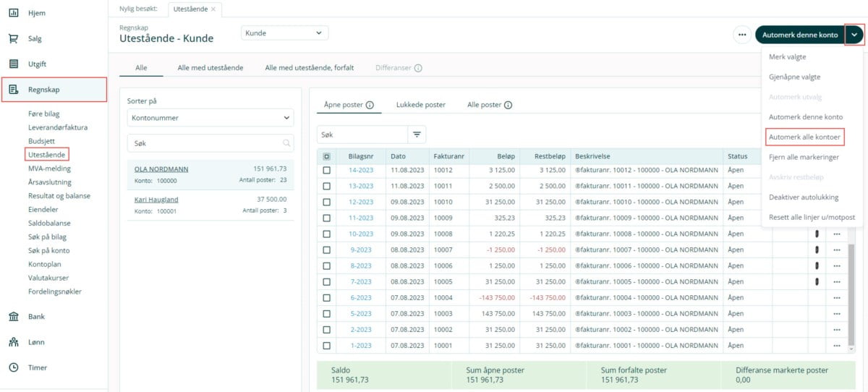Click the Salg shopping cart icon
The height and width of the screenshot is (392, 868).
click(x=13, y=39)
